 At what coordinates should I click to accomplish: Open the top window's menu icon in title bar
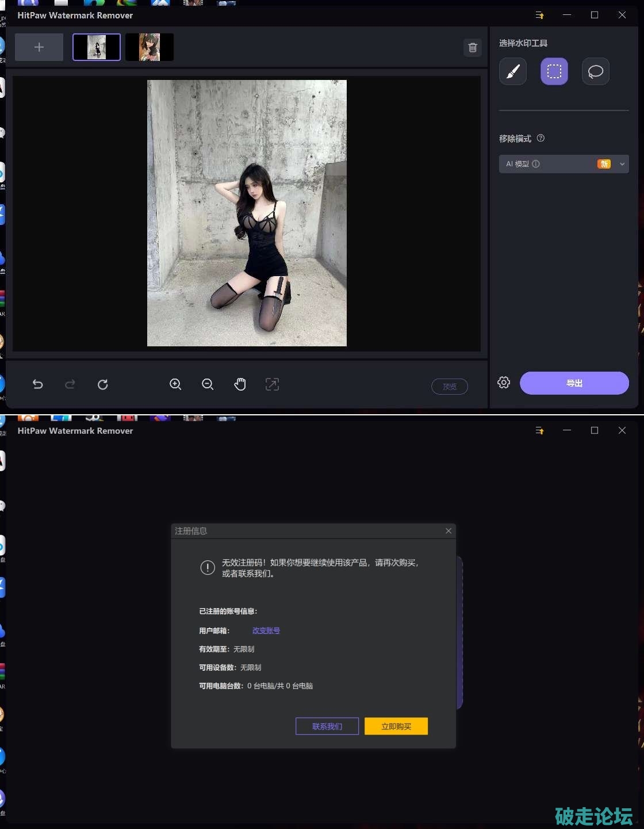click(539, 15)
